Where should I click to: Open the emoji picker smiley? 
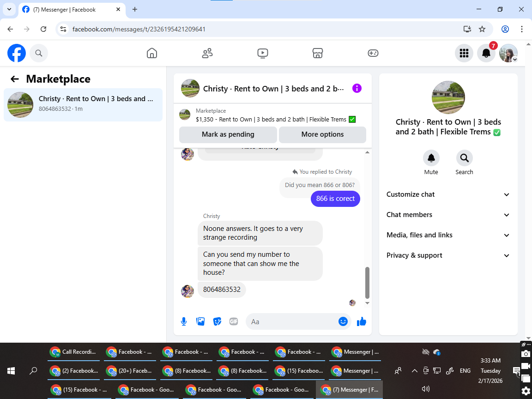click(343, 321)
